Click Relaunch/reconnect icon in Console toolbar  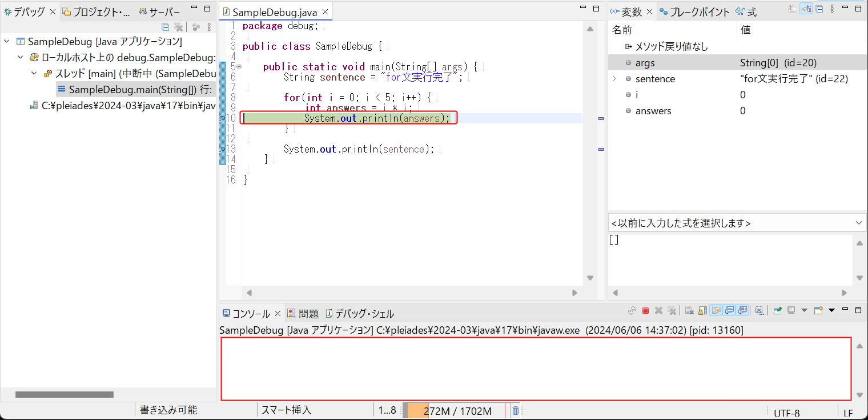coord(632,310)
